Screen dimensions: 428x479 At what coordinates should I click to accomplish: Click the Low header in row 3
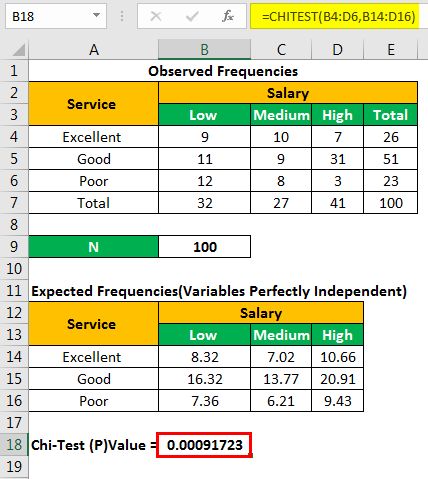(x=204, y=115)
